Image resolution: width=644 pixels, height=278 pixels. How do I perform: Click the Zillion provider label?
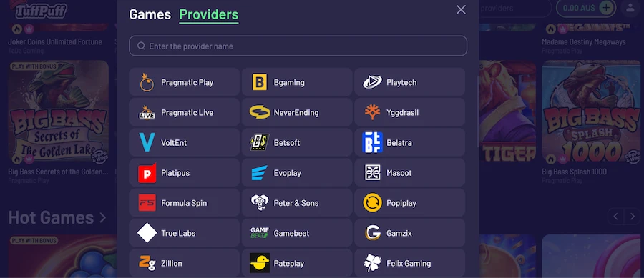point(171,263)
